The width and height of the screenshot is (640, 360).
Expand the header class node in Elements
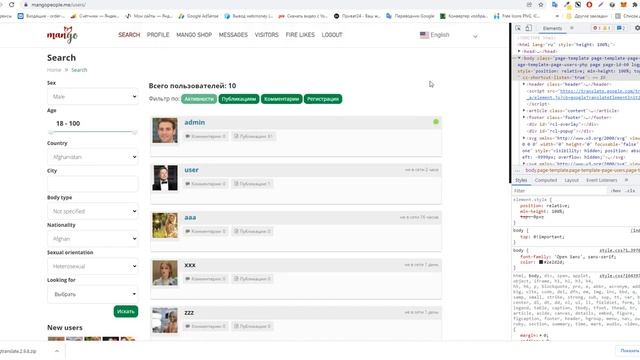tap(524, 84)
